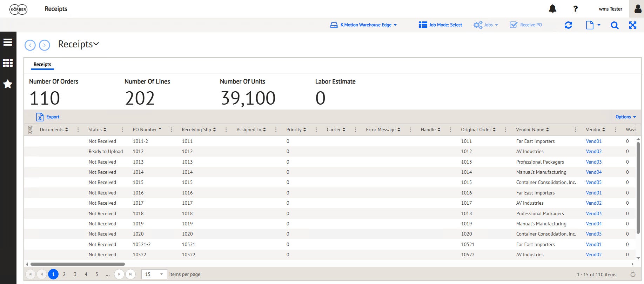Export the grid to Excel
Screen dimensions: 644x284
pyautogui.click(x=48, y=117)
